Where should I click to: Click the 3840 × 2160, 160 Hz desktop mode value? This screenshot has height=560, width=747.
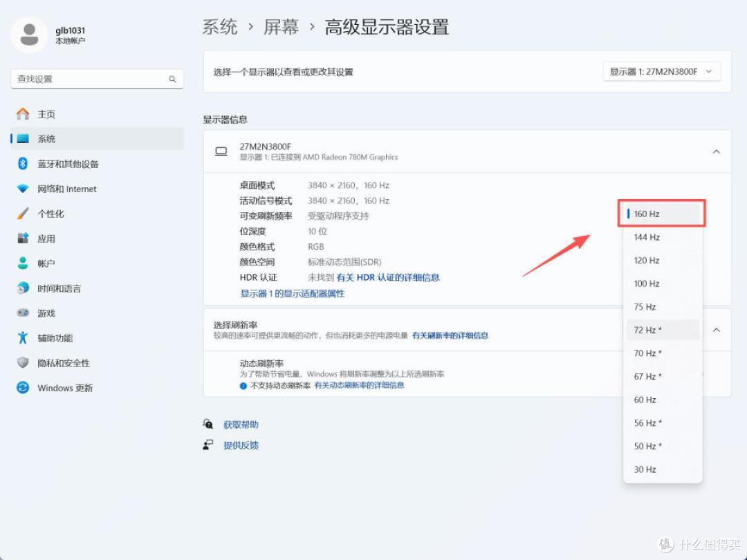tap(348, 185)
